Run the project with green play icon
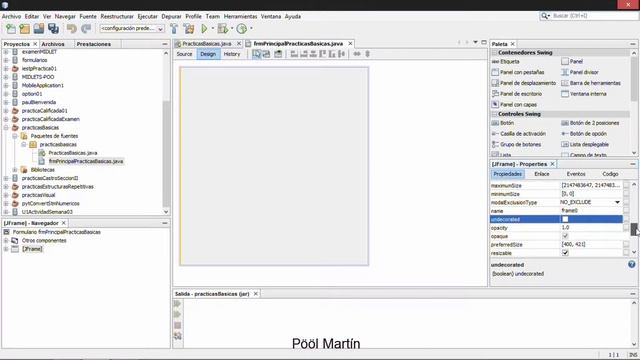The width and height of the screenshot is (640, 360). pyautogui.click(x=204, y=29)
